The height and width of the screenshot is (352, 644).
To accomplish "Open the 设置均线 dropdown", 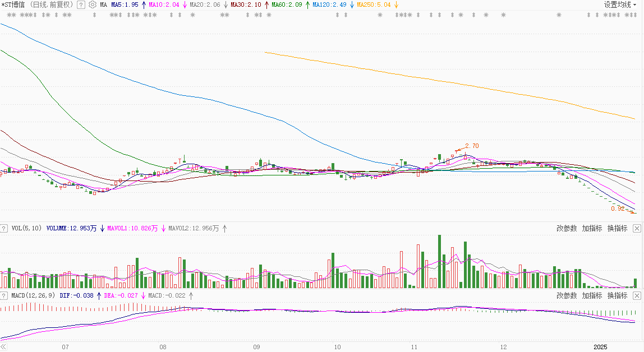I will pos(620,5).
